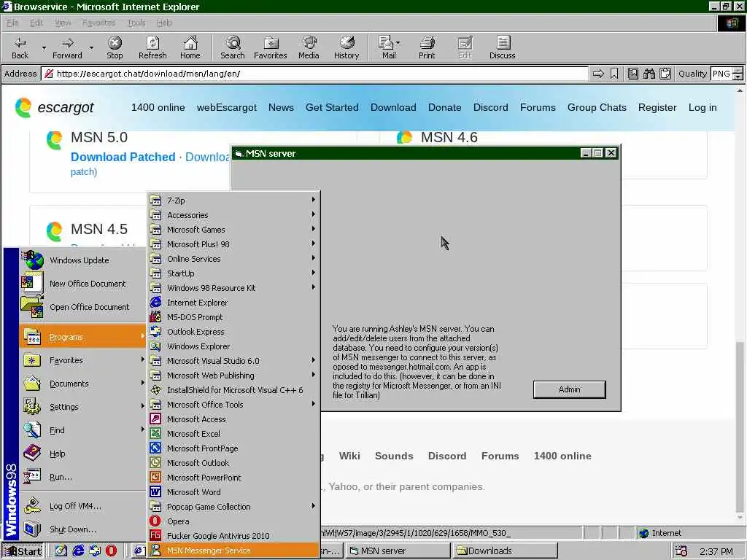Open the File menu
747x560 pixels.
coord(12,23)
